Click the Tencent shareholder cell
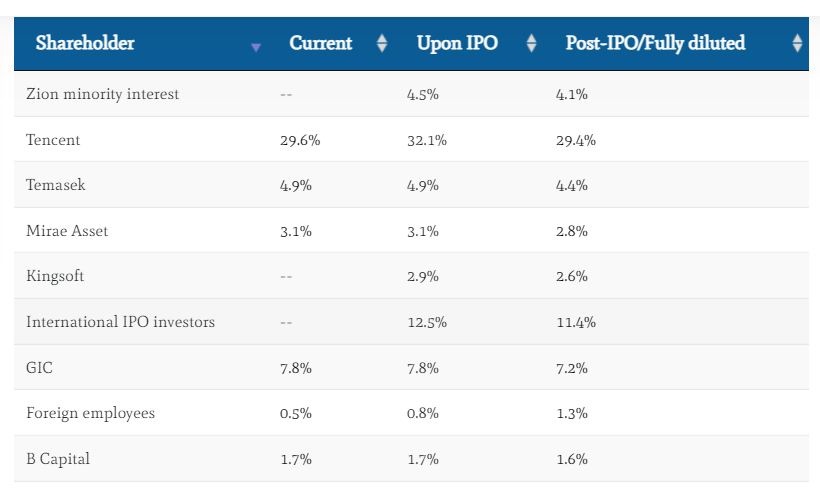The image size is (820, 492). [x=53, y=140]
